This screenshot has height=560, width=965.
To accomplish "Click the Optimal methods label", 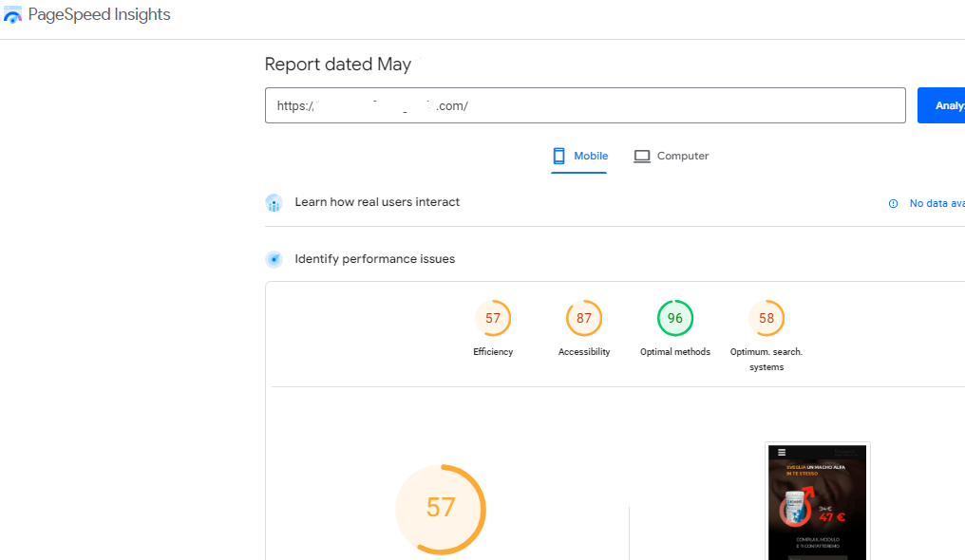I will 675,351.
